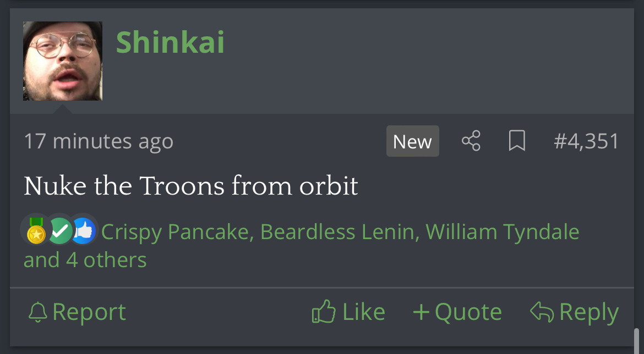Screen dimensions: 644x354
Task: Show the "and 4 others" reactions list
Action: pyautogui.click(x=85, y=260)
